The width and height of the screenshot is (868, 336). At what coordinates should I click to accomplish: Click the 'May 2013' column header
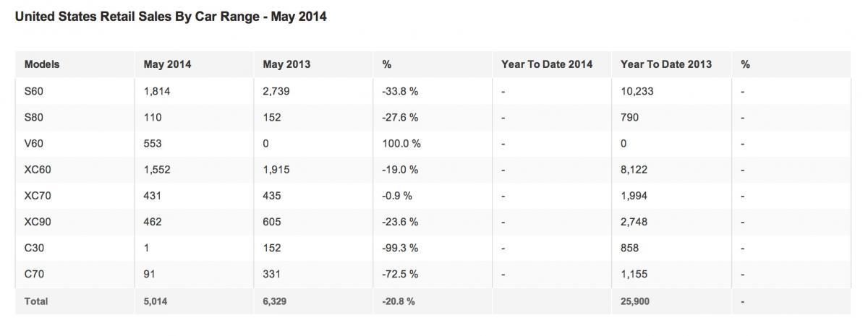click(x=286, y=64)
